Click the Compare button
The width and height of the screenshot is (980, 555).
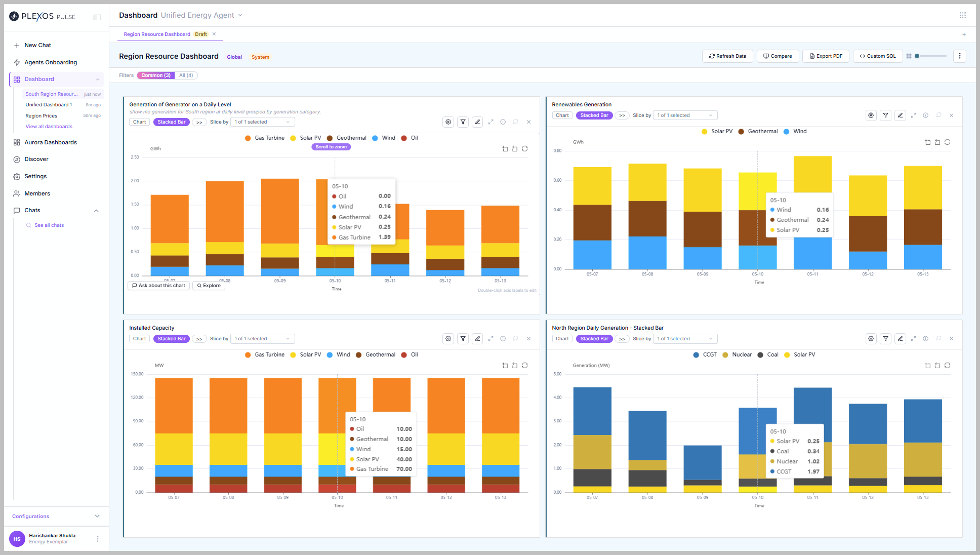778,56
